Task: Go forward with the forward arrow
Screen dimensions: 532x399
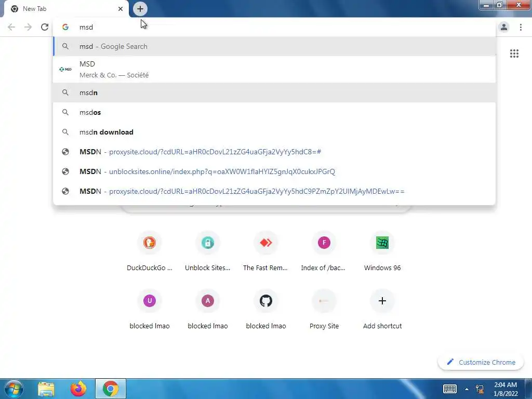Action: coord(28,27)
